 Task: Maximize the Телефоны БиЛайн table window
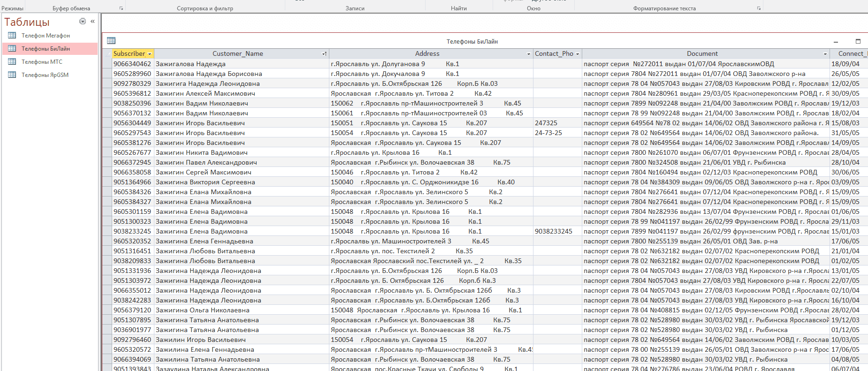click(x=858, y=41)
